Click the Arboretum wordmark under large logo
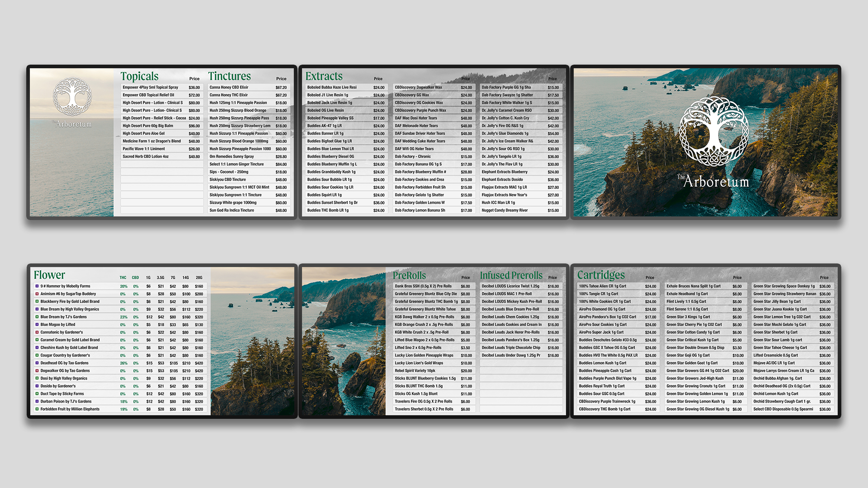The width and height of the screenshot is (868, 488). (x=713, y=181)
